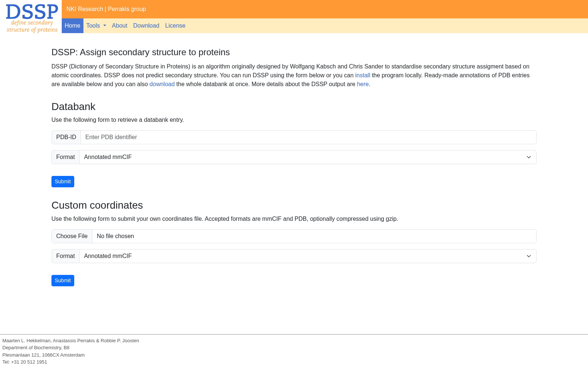Click 'Department of Biochemistry, B8' footer text
Image resolution: width=588 pixels, height=368 pixels.
(x=36, y=348)
